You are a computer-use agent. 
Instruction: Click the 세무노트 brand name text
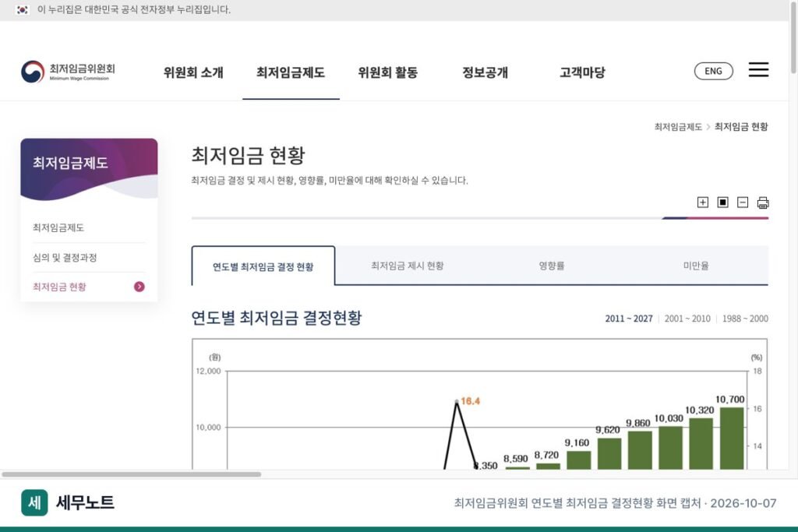point(85,502)
